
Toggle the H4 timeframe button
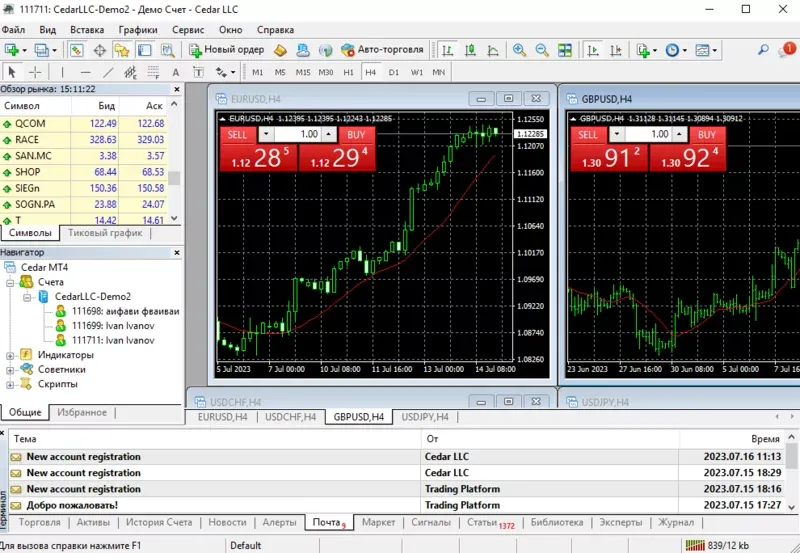pos(371,72)
